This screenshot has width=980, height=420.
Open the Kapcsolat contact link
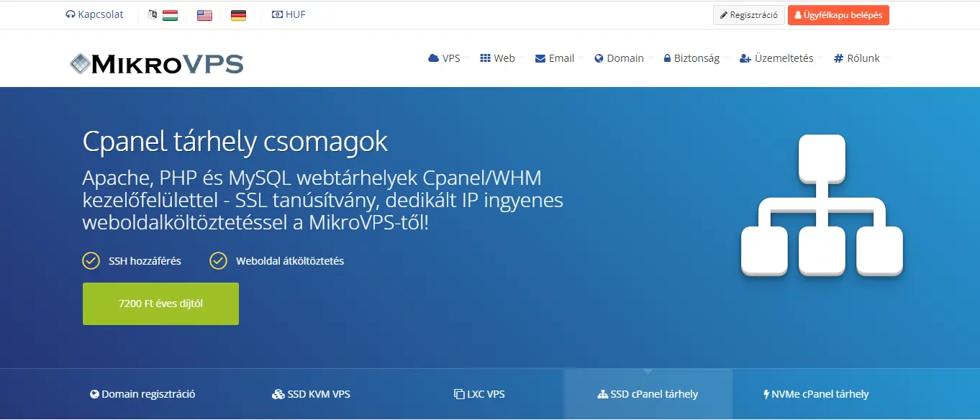coord(94,14)
